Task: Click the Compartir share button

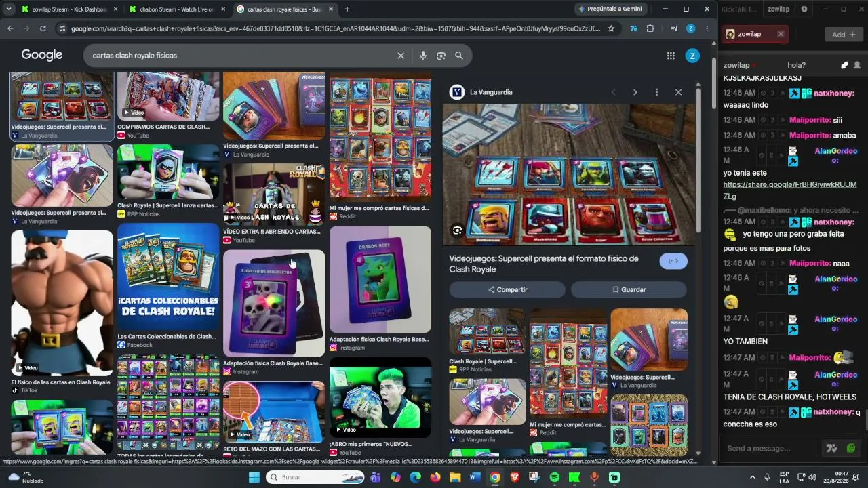Action: [507, 289]
